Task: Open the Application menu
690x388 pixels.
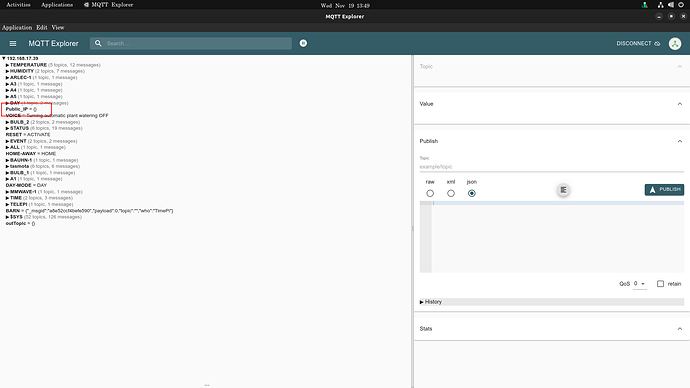Action: [x=17, y=27]
